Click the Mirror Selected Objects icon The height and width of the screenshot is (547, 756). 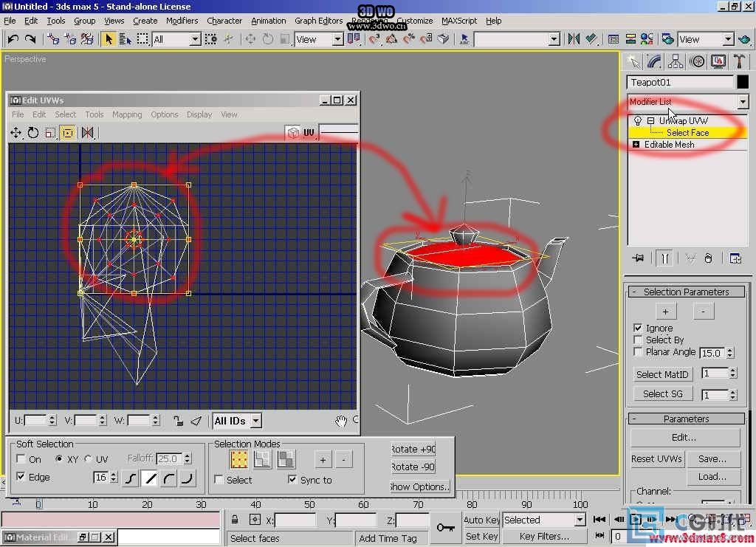(573, 39)
